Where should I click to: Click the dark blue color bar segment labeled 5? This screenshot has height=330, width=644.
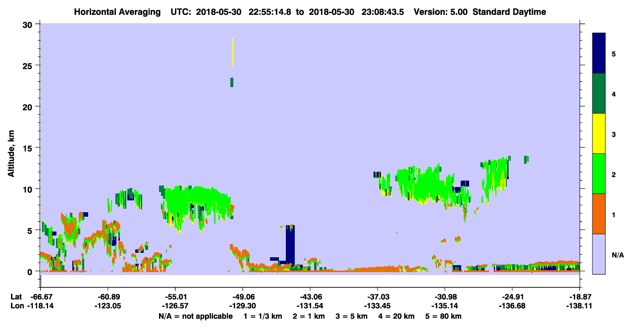pos(599,53)
